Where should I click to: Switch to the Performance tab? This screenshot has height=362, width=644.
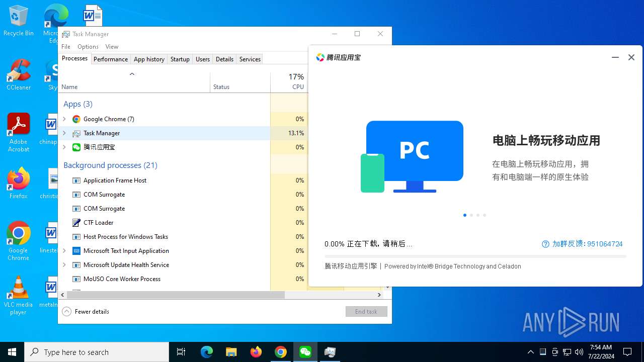tap(111, 59)
